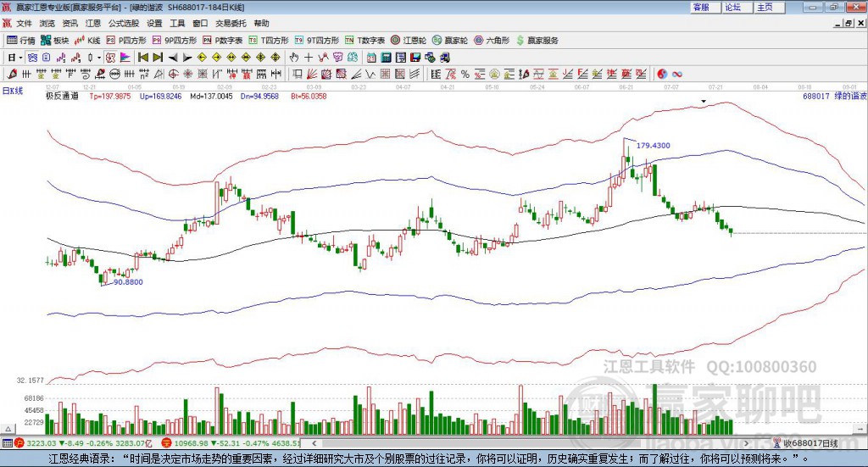Image resolution: width=868 pixels, height=467 pixels.
Task: Select the crosshair cursor tool
Action: point(309,58)
